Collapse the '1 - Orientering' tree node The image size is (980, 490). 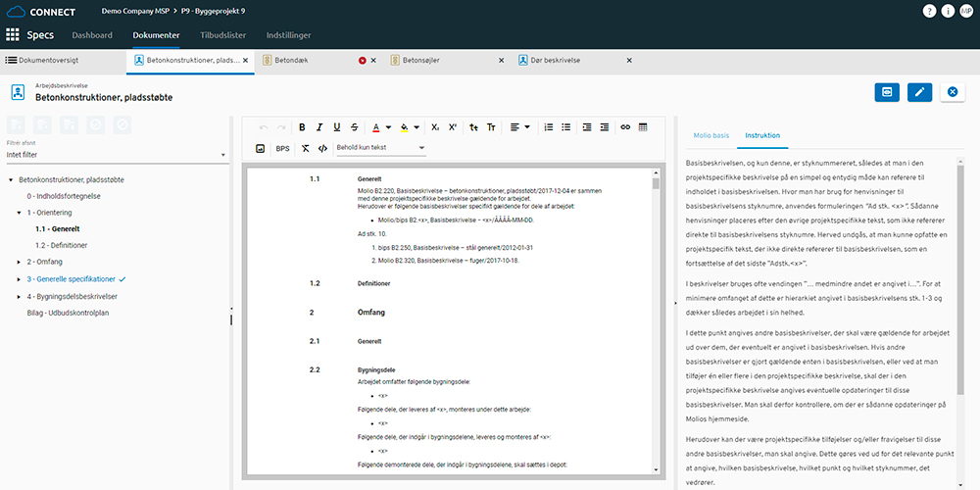coord(19,212)
